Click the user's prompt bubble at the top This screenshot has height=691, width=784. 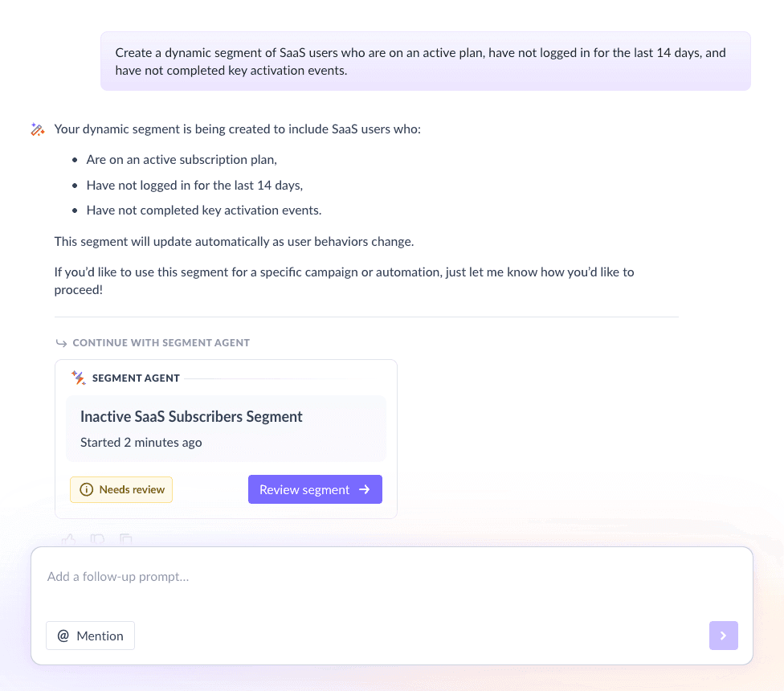426,61
